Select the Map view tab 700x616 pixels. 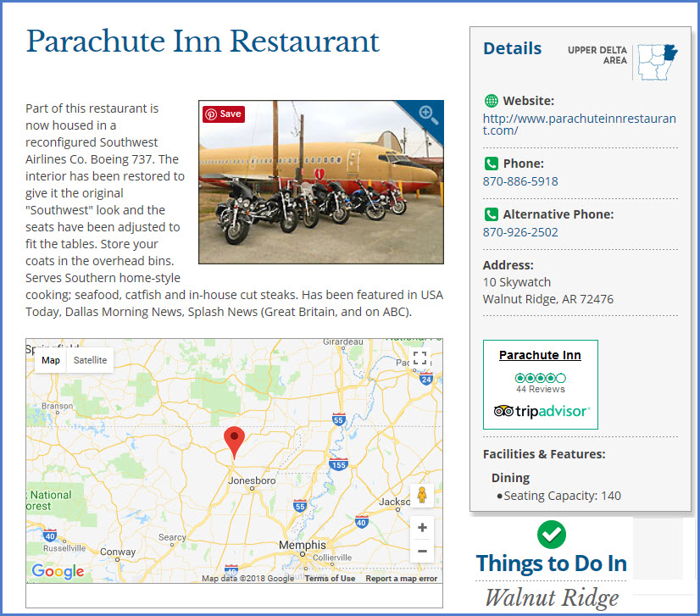51,360
